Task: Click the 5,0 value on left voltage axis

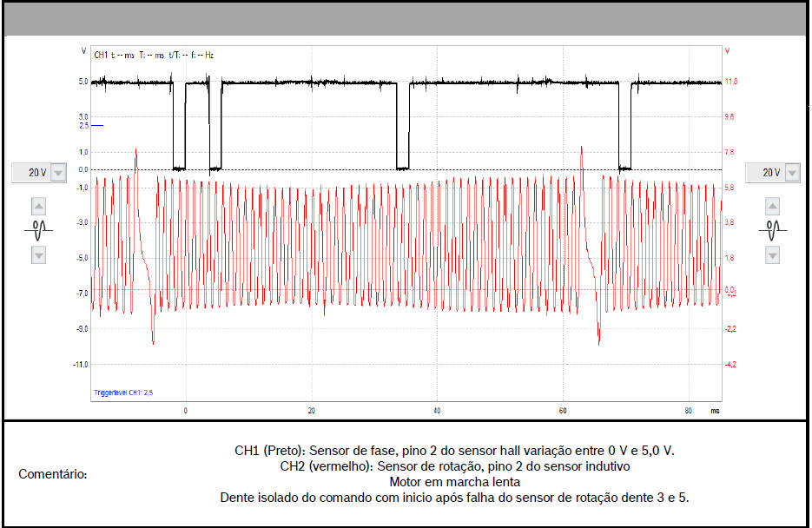Action: tap(84, 82)
